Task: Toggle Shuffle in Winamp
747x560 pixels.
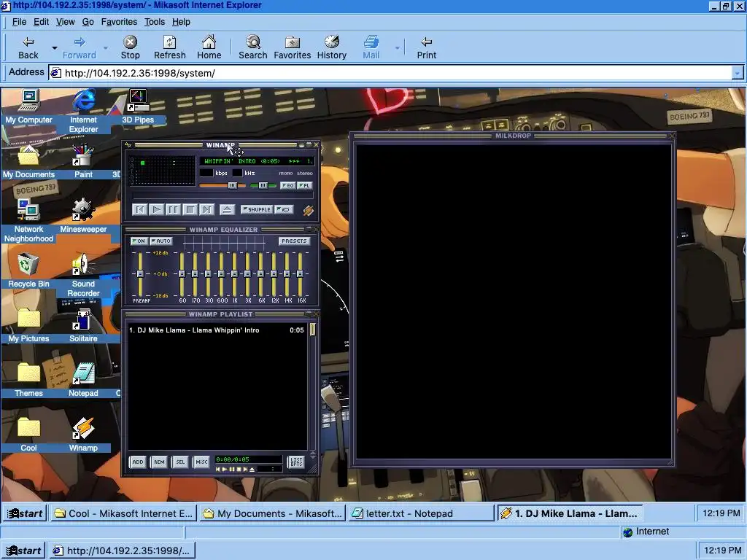Action: [257, 209]
